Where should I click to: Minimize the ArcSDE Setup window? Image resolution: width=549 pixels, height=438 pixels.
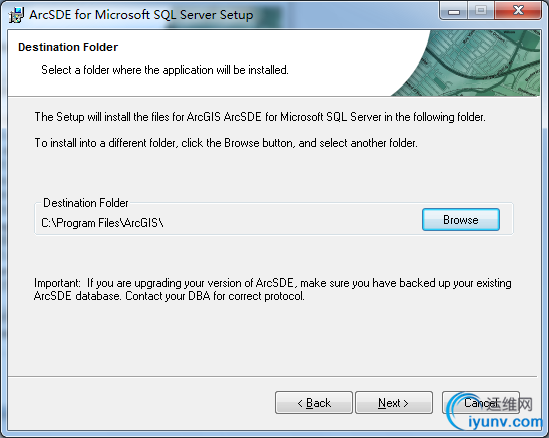(454, 11)
